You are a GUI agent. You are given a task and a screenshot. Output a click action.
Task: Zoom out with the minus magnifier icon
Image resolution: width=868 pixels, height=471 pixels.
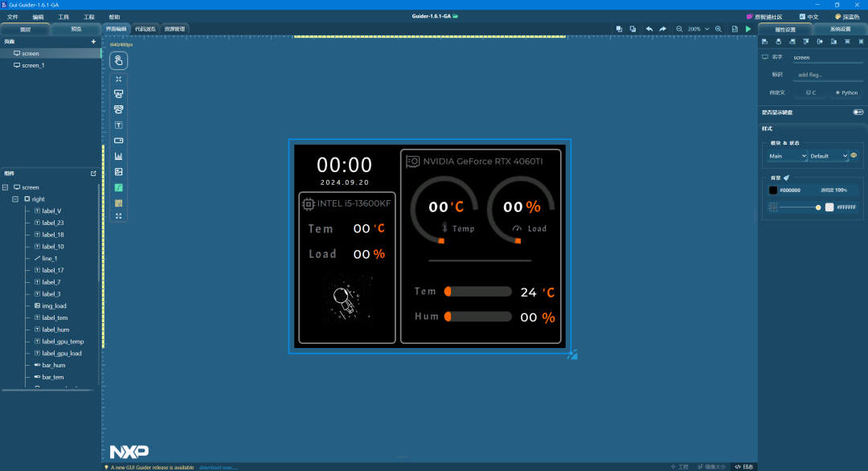pos(679,29)
